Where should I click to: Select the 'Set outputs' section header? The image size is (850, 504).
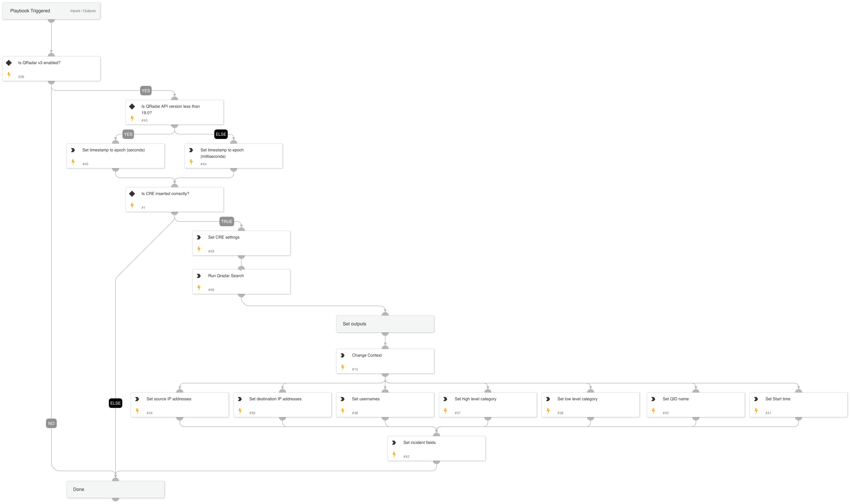pos(385,324)
